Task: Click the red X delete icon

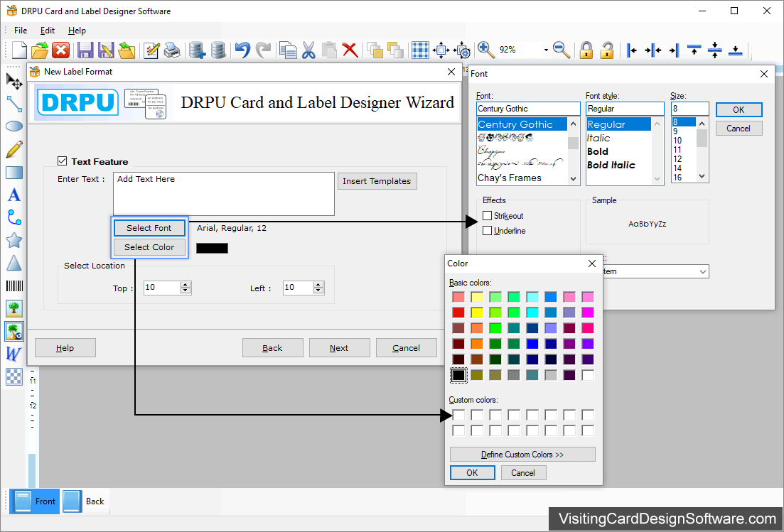Action: pyautogui.click(x=350, y=50)
